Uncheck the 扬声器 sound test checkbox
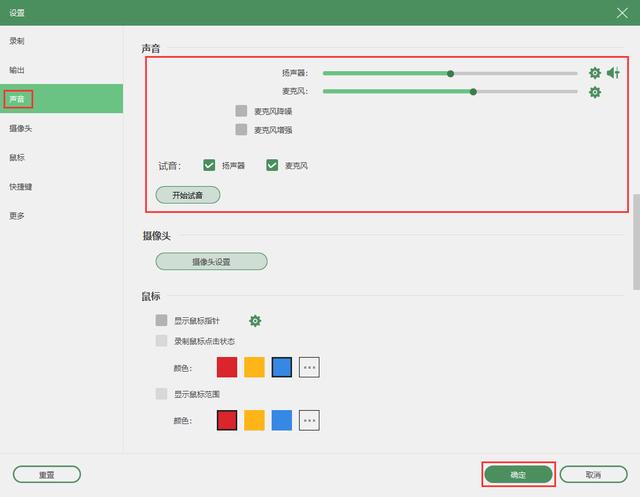Image resolution: width=640 pixels, height=497 pixels. click(209, 165)
